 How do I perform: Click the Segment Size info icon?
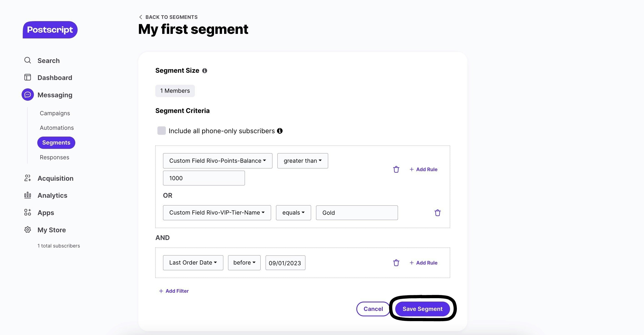(204, 71)
